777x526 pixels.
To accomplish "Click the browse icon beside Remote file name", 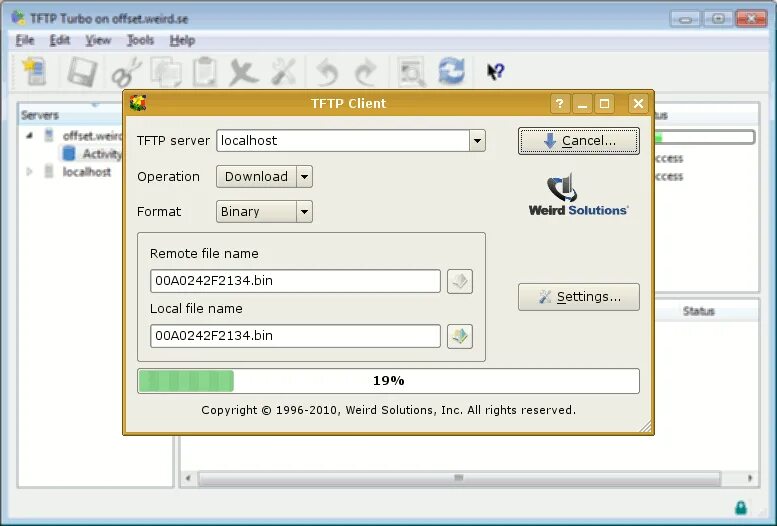I will (x=460, y=281).
